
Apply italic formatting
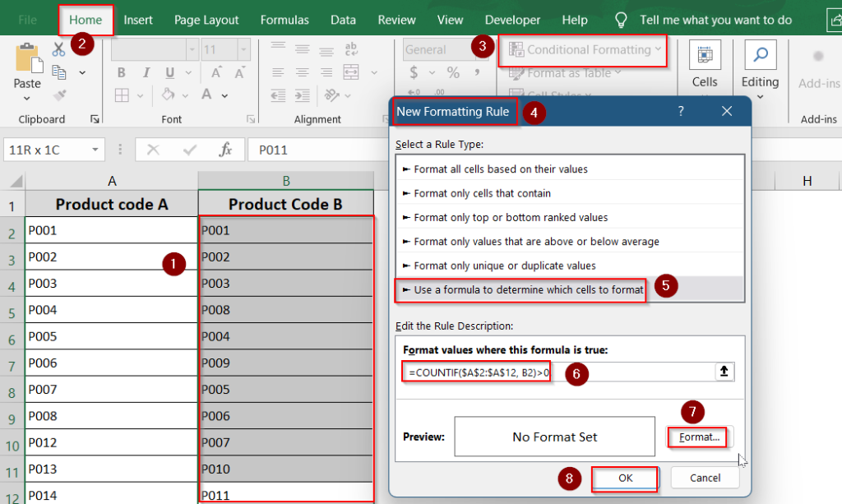click(146, 72)
